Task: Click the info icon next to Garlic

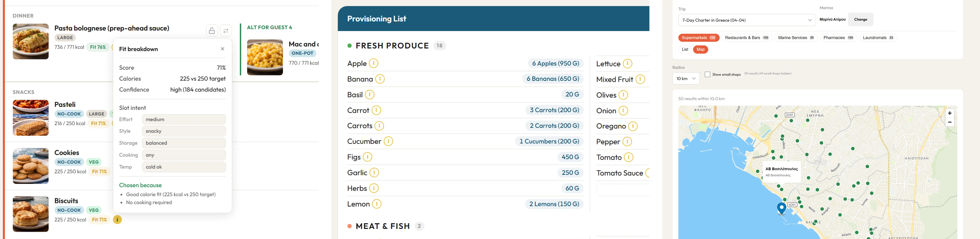Action: [x=374, y=173]
